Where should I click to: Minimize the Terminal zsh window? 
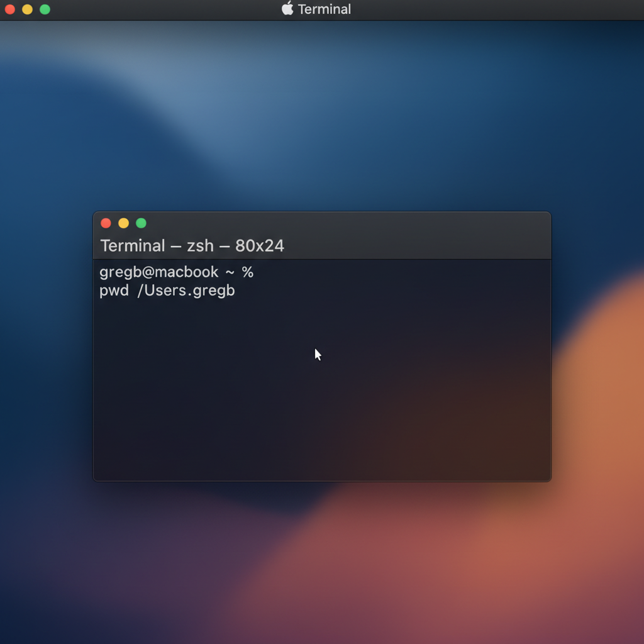[124, 223]
